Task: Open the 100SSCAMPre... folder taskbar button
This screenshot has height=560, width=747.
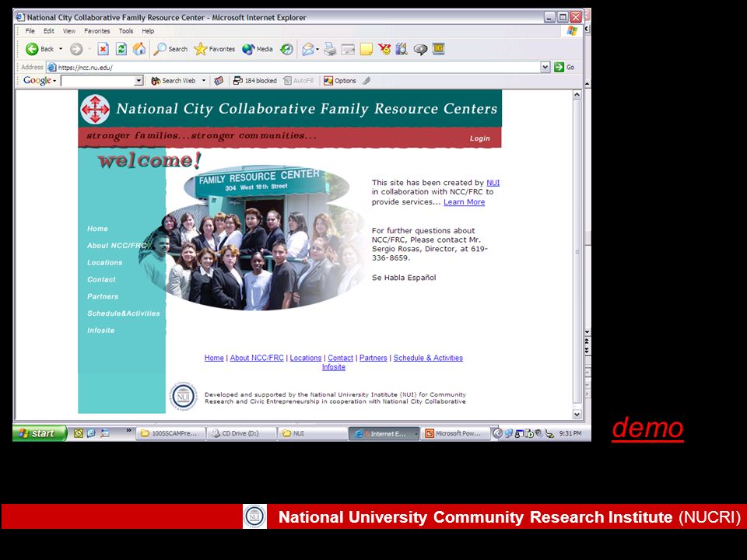Action: click(171, 433)
